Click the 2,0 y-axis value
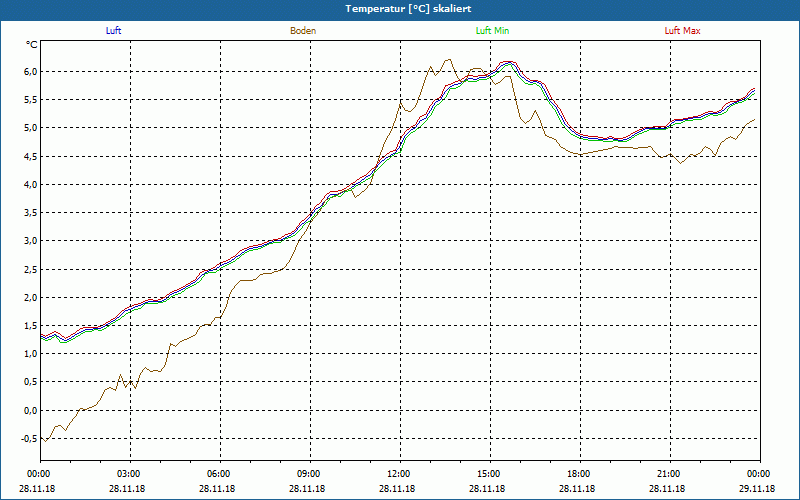The image size is (800, 500). pos(31,297)
